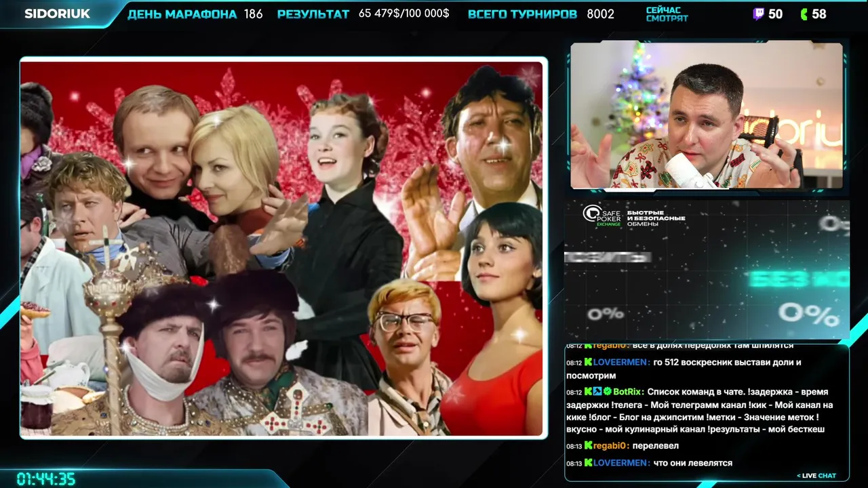Click the Twitch viewer count icon
This screenshot has height=488, width=868.
pos(758,14)
